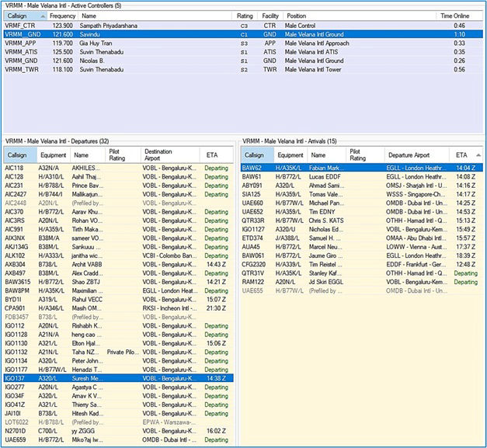Select arrival flight RAM122

point(253,282)
